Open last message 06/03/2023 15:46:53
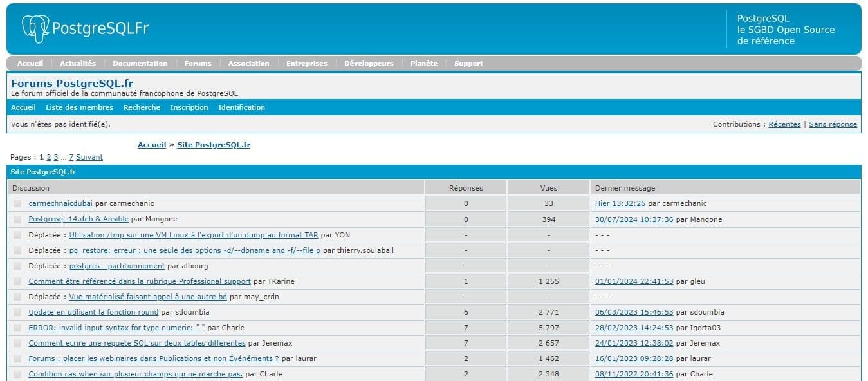 [x=634, y=312]
